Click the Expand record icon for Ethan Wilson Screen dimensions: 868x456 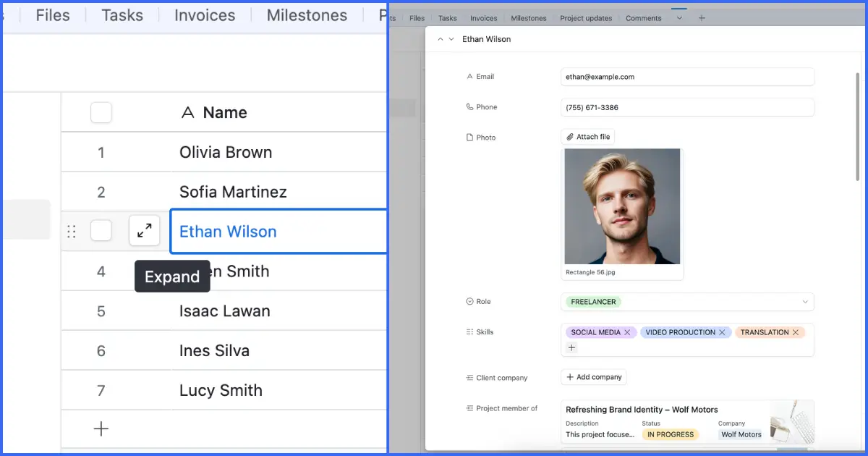[144, 230]
